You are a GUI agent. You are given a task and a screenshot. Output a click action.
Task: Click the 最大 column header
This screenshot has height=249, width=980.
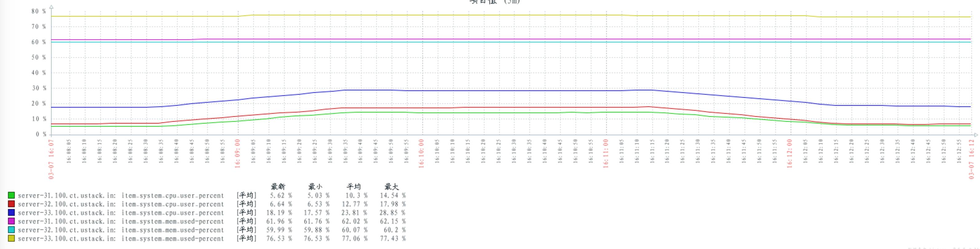point(391,187)
